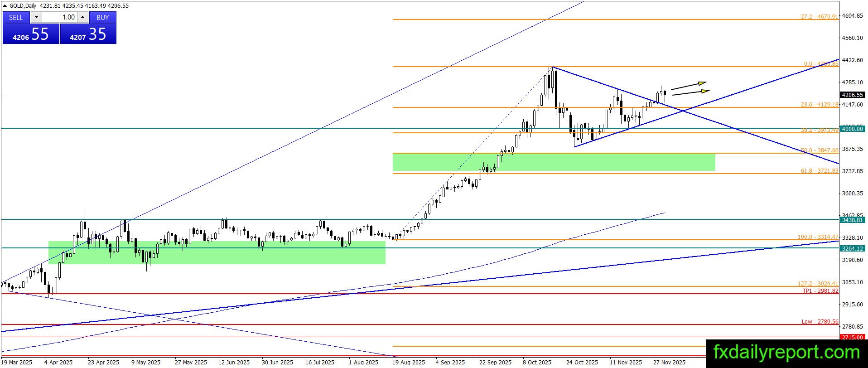Select the lower yellow arrow on chart
This screenshot has width=868, height=368.
[x=690, y=92]
